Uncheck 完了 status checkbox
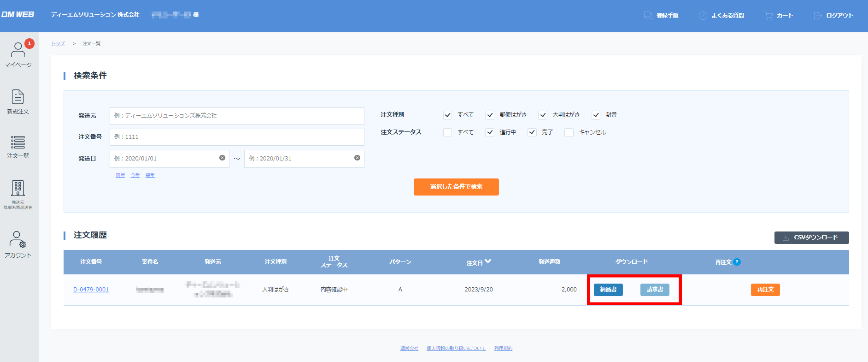The height and width of the screenshot is (362, 868). pos(532,132)
